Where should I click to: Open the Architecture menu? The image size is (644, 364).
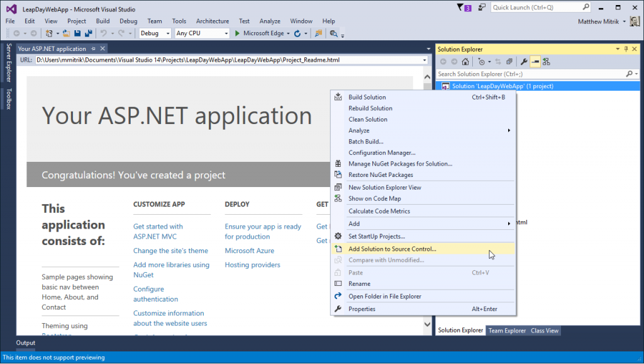213,21
